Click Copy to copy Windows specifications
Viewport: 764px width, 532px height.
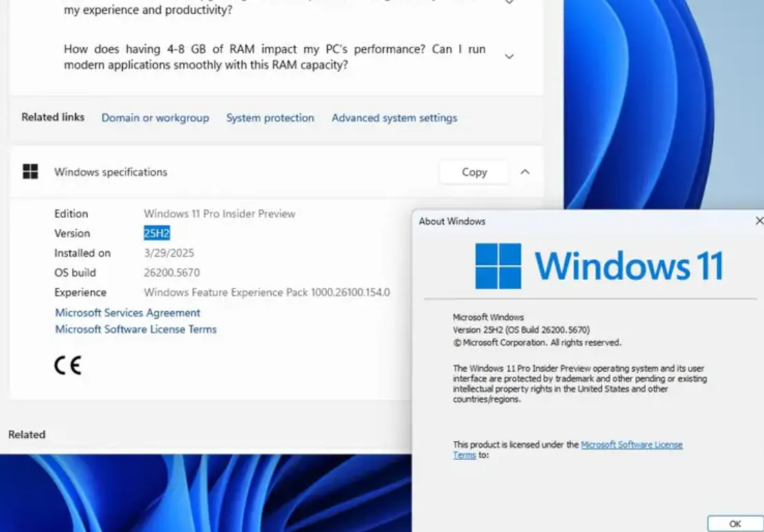(x=473, y=172)
